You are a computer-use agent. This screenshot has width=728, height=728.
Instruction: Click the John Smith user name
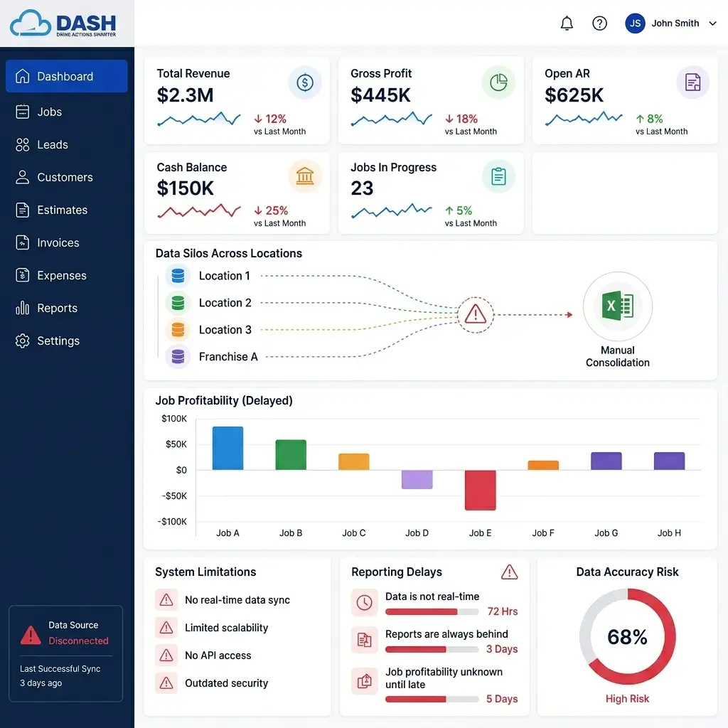click(675, 23)
